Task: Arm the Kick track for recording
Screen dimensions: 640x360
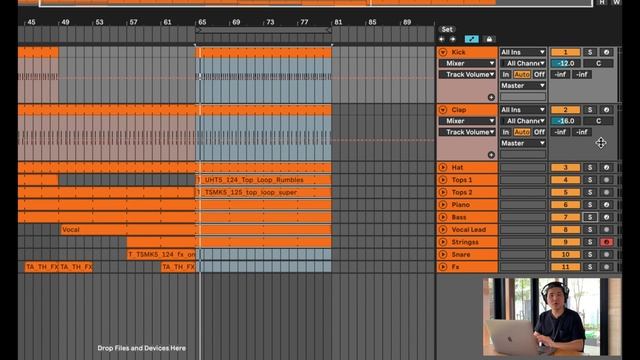Action: pos(607,52)
